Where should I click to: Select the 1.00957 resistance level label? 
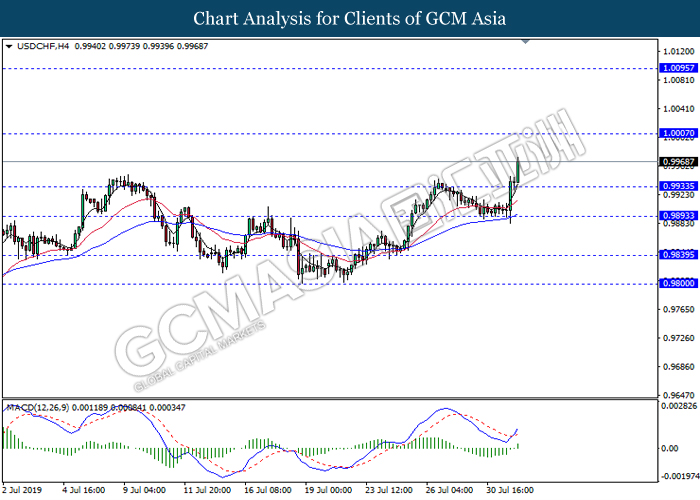click(x=678, y=68)
